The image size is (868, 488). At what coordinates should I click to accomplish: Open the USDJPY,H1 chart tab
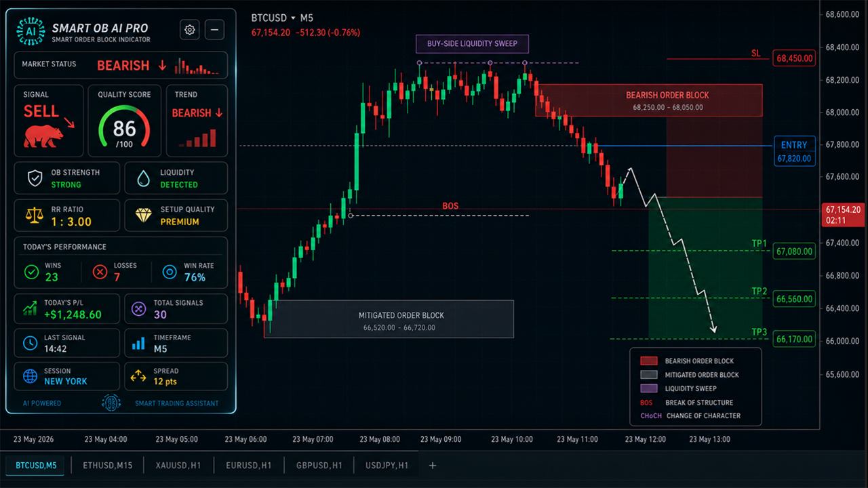click(387, 466)
